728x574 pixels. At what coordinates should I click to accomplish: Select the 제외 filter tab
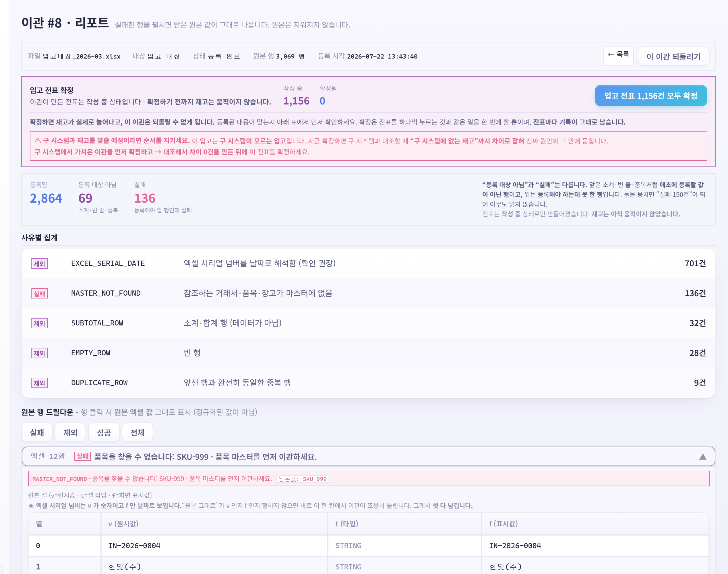pos(70,432)
